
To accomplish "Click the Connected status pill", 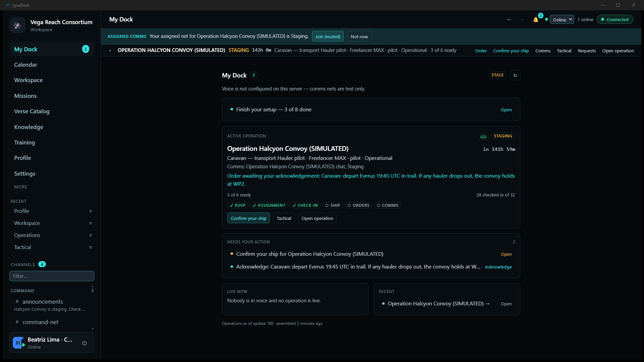I will [615, 19].
